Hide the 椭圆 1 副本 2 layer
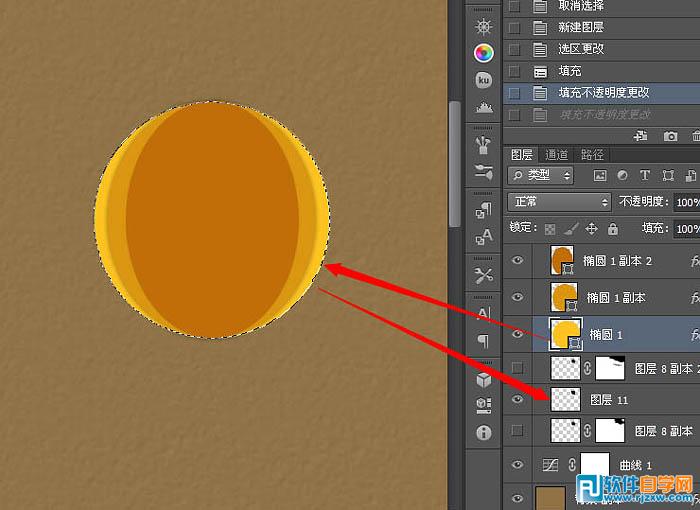This screenshot has width=700, height=510. (x=517, y=260)
